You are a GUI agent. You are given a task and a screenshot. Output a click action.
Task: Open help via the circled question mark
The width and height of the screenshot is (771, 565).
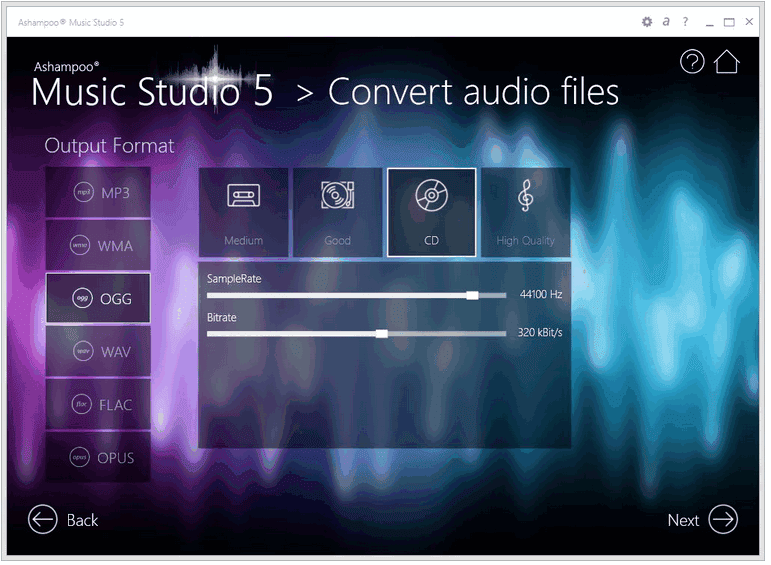coord(692,62)
